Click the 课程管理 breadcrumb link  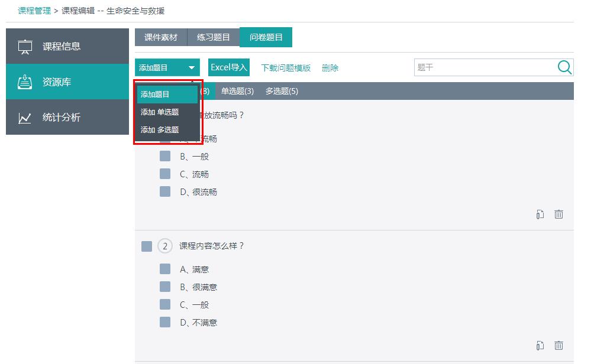pos(34,11)
